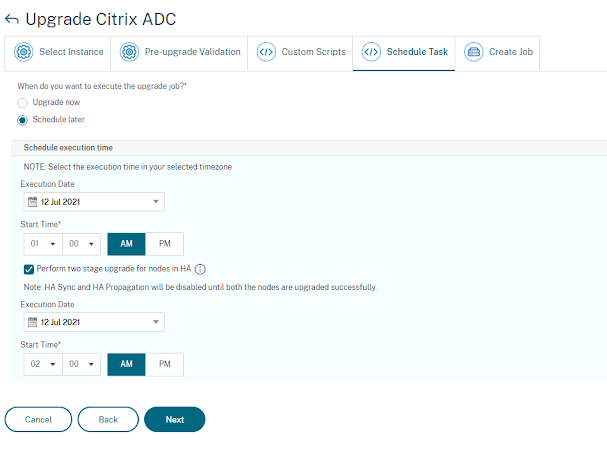Open the Pre-upgrade Validation tab
This screenshot has width=607, height=452.
[x=179, y=53]
